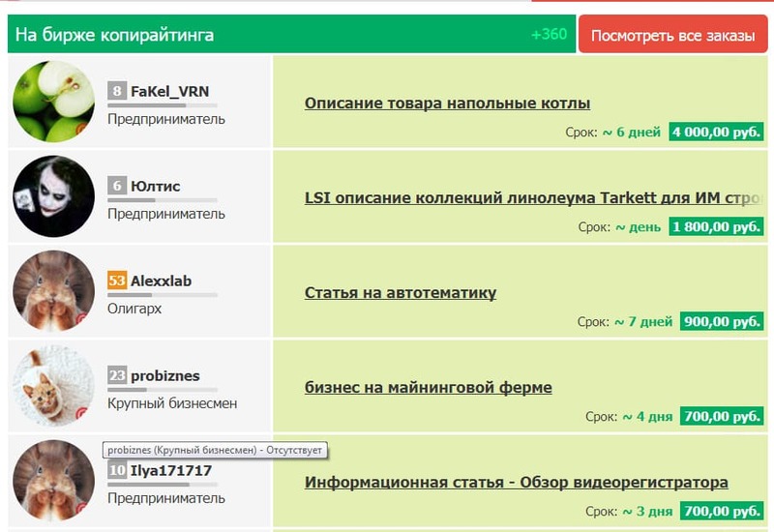Open "бизнес на майнинговой ферме" order
The width and height of the screenshot is (774, 532).
(x=428, y=388)
